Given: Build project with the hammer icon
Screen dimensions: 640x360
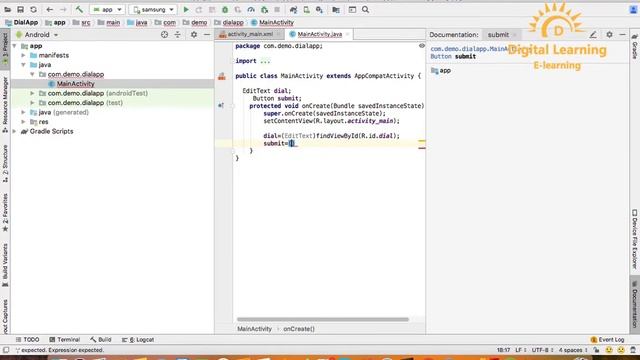Looking at the screenshot, I should click(79, 9).
